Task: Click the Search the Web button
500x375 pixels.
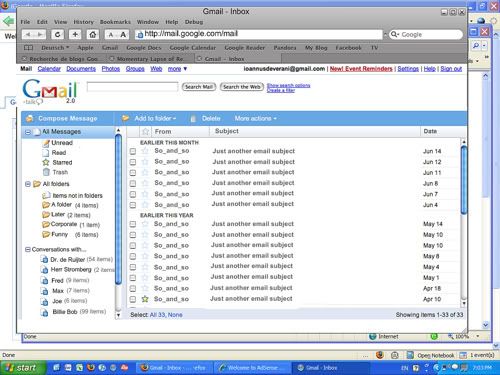Action: coord(242,87)
